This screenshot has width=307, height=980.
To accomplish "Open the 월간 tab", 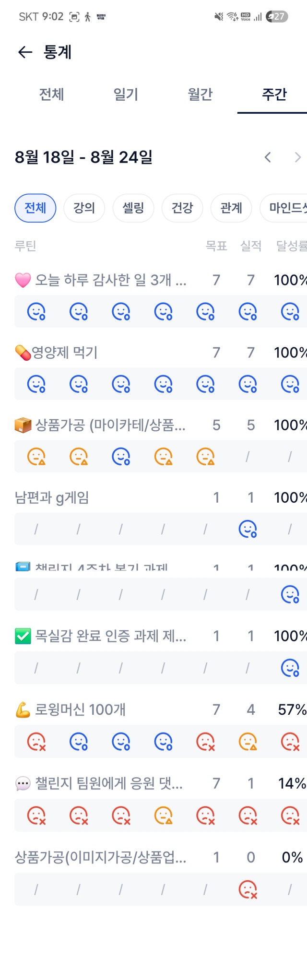I will (x=200, y=94).
